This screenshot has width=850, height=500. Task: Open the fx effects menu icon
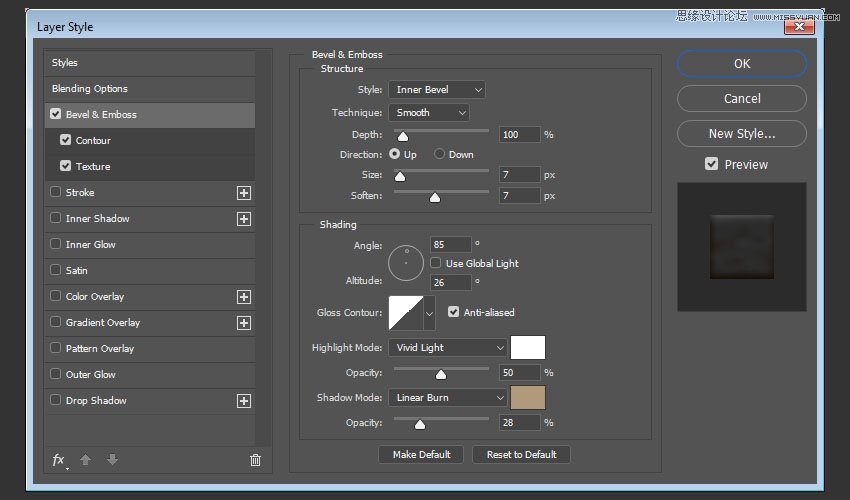point(59,460)
